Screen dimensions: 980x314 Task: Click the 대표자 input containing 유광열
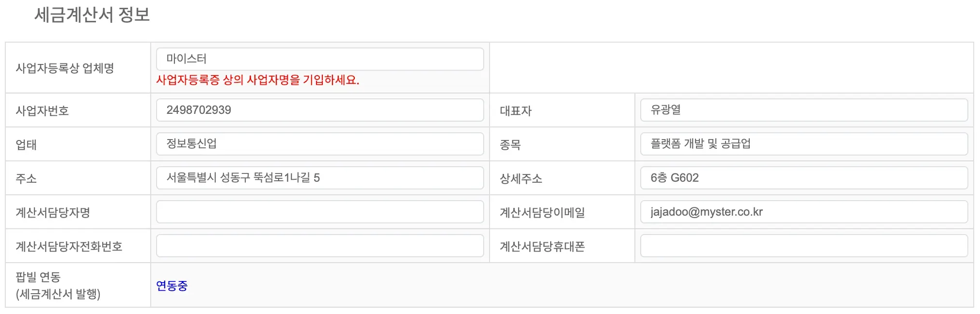pos(804,110)
